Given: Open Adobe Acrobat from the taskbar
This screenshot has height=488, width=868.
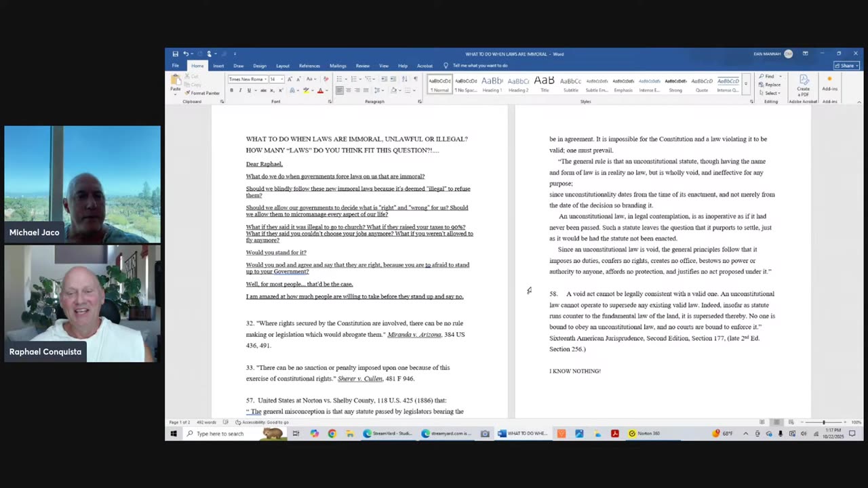Looking at the screenshot, I should 615,434.
